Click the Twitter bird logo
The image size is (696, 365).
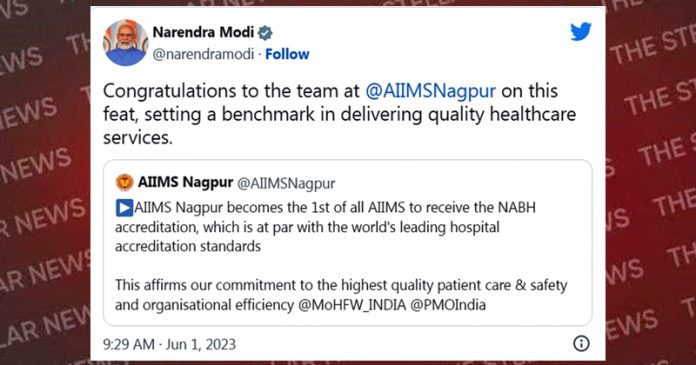pyautogui.click(x=581, y=32)
